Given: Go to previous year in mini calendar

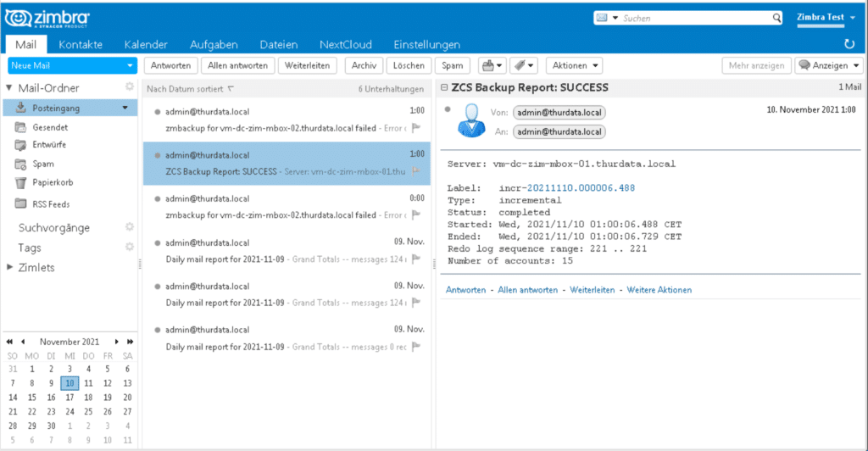Looking at the screenshot, I should click(9, 342).
